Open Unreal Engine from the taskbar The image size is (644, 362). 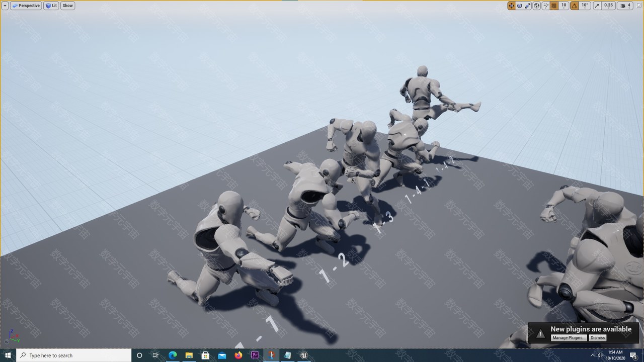click(x=304, y=355)
